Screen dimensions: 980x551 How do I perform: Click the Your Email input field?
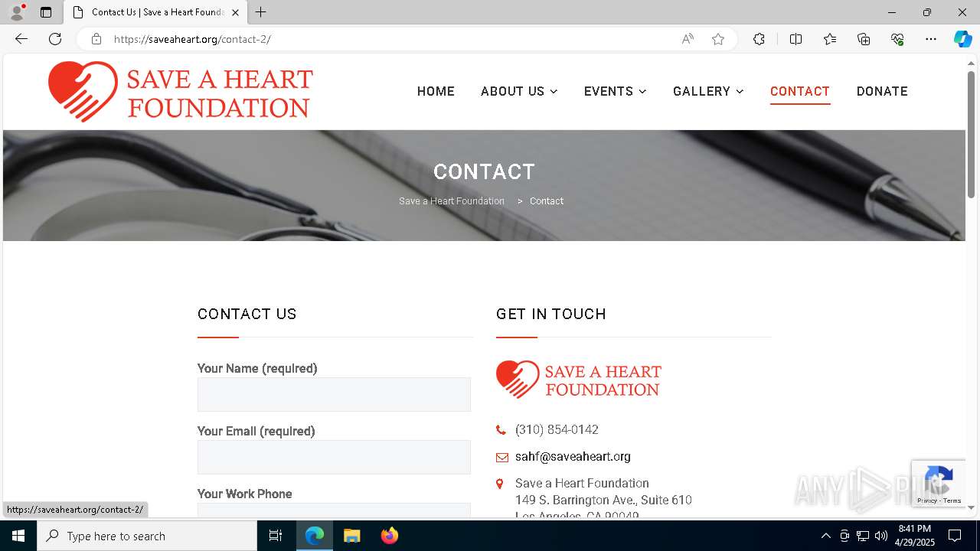click(334, 457)
